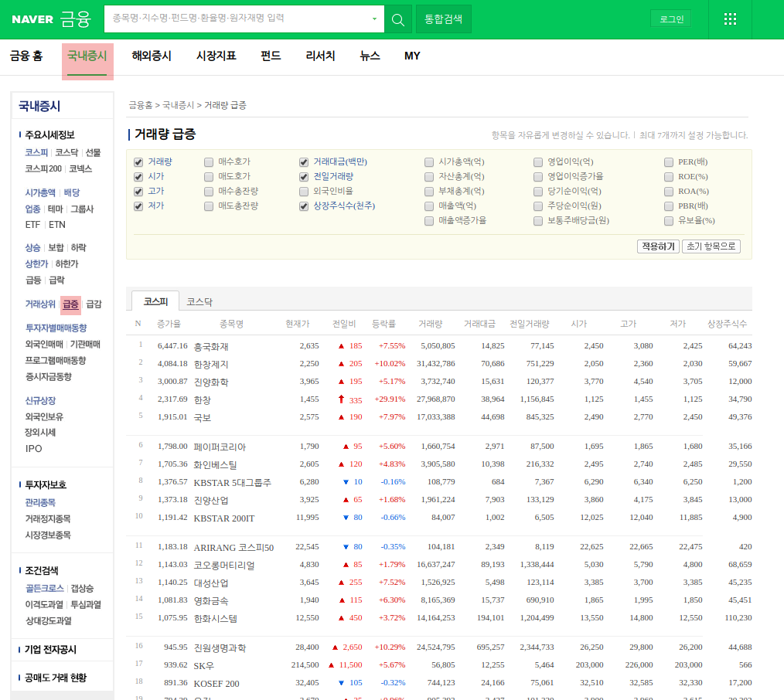Click 국내증시 in the breadcrumb
The height and width of the screenshot is (700, 784).
[x=178, y=105]
